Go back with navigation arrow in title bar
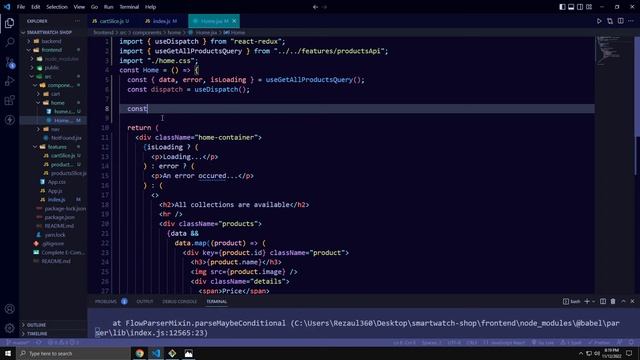Viewport: 640px width, 360px height. point(315,7)
